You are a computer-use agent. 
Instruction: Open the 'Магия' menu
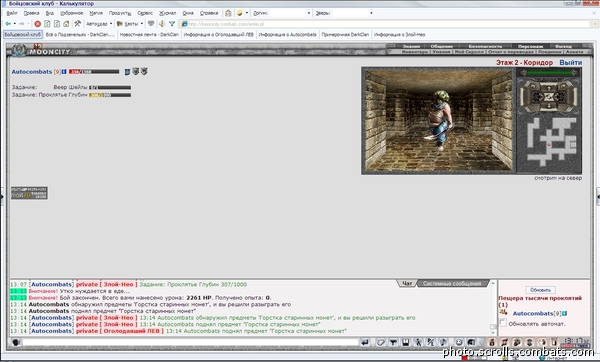tap(96, 13)
